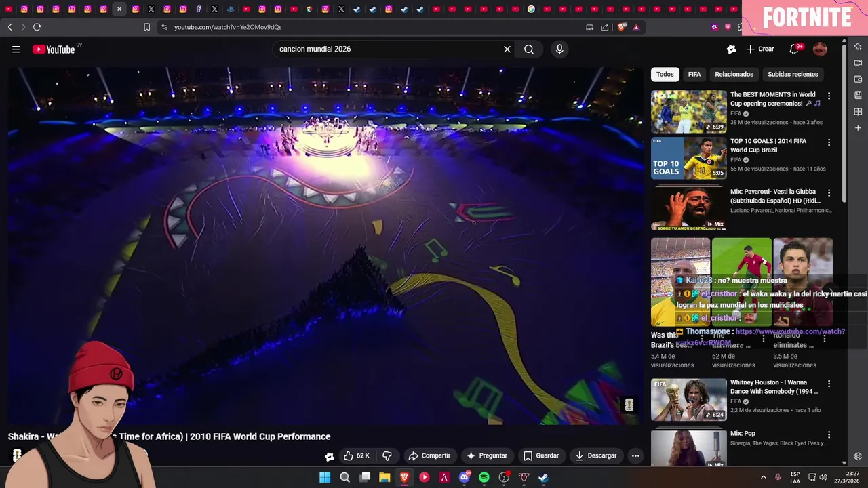Open options for Mix Pavarotti Vesti la Giubba
Screen dimensions: 868x488
829,193
